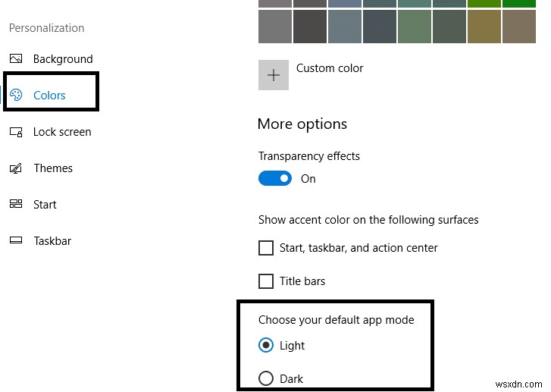Select the sage green swatch
The image size is (551, 392).
(415, 27)
